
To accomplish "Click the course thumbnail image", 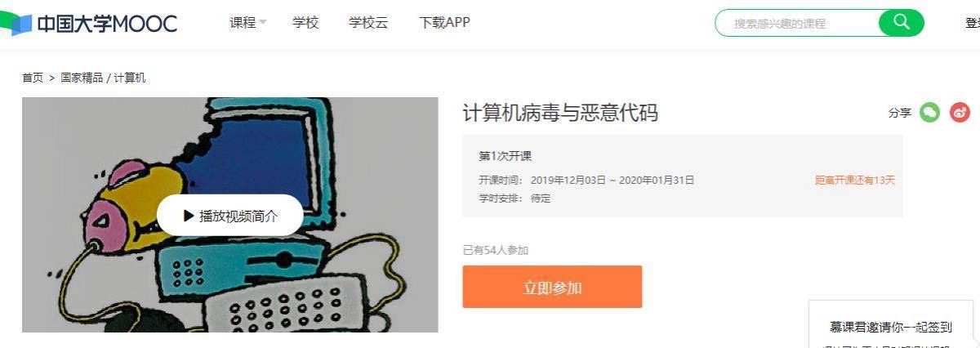I will [x=229, y=215].
